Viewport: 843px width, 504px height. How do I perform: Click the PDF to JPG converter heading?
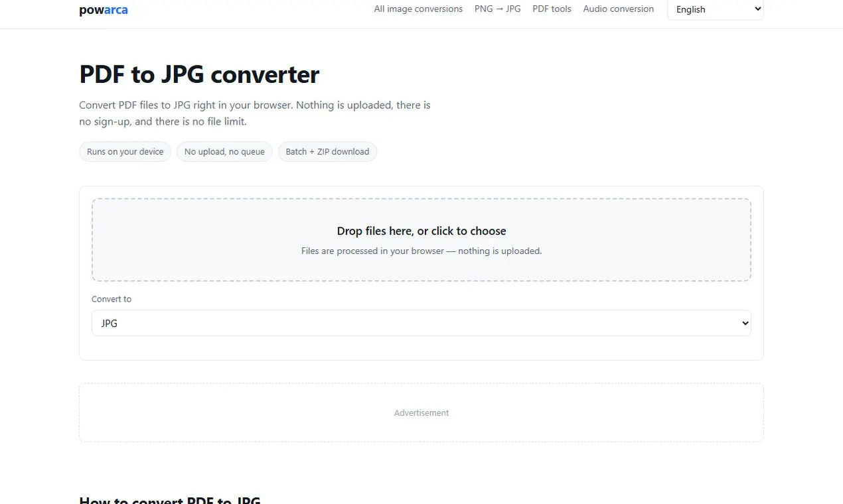(x=199, y=74)
